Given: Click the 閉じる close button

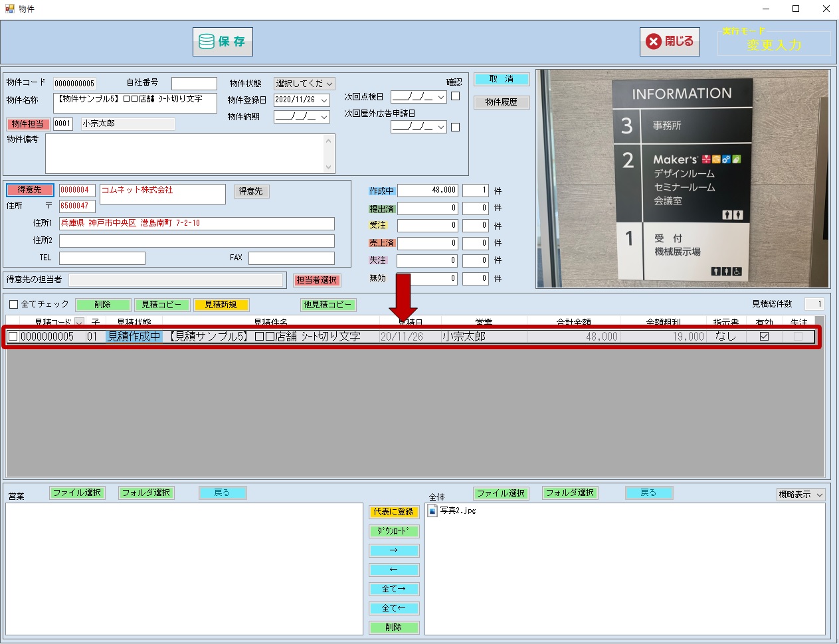Looking at the screenshot, I should (670, 42).
